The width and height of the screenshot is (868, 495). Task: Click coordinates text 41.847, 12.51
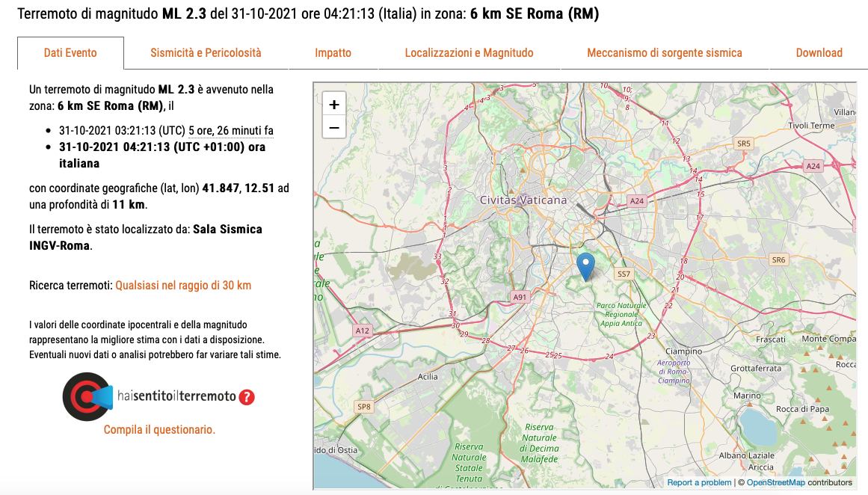(238, 188)
